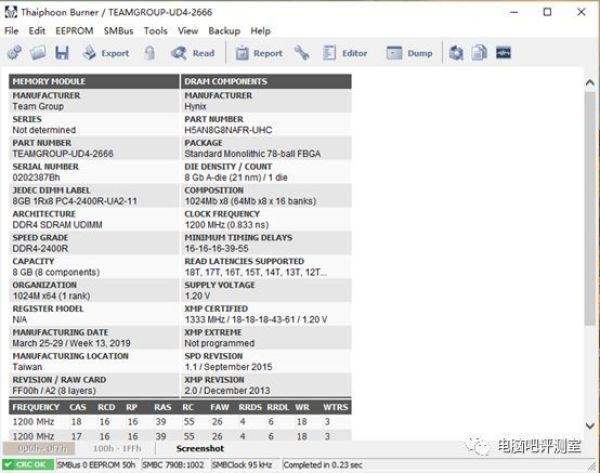Click the DDR4-2400R speed grade value
The height and width of the screenshot is (473, 600).
pyautogui.click(x=40, y=249)
